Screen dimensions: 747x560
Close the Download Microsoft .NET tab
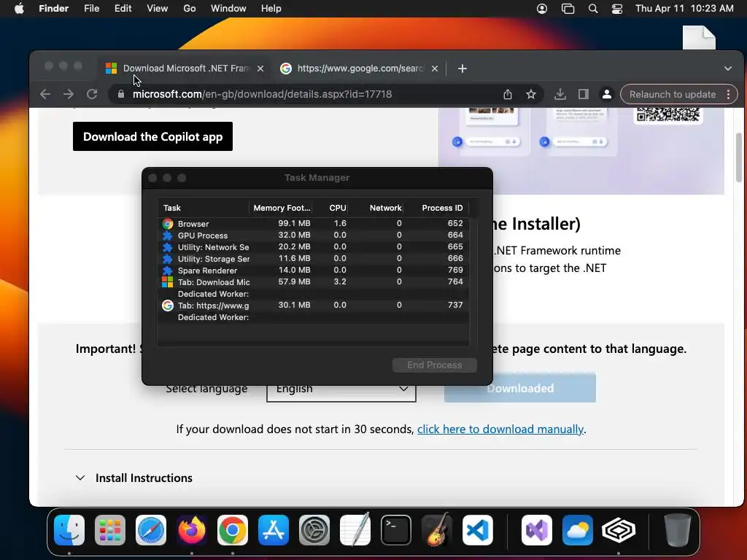point(260,69)
